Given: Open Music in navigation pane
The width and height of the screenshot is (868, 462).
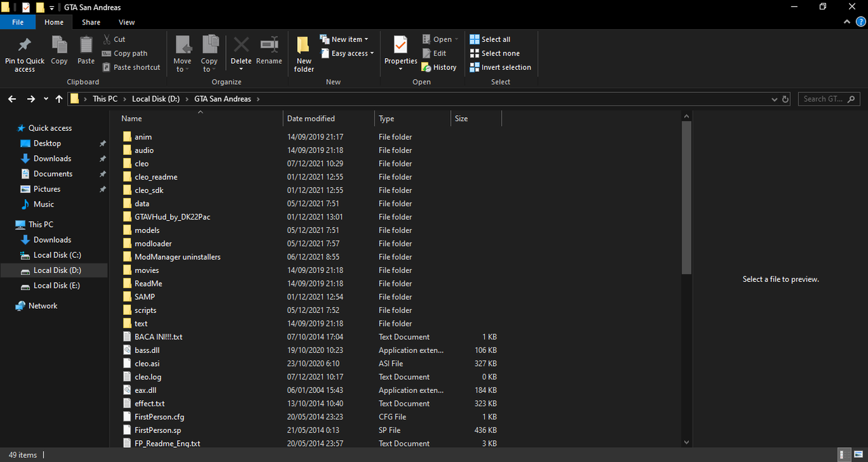Looking at the screenshot, I should pyautogui.click(x=43, y=204).
